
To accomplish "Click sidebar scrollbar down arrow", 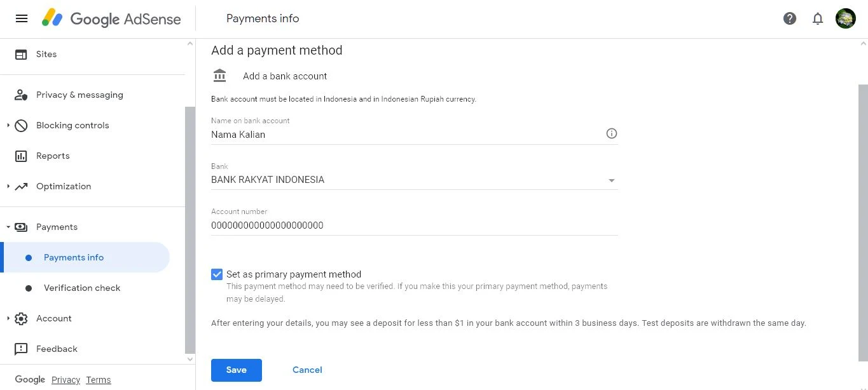I will [189, 360].
